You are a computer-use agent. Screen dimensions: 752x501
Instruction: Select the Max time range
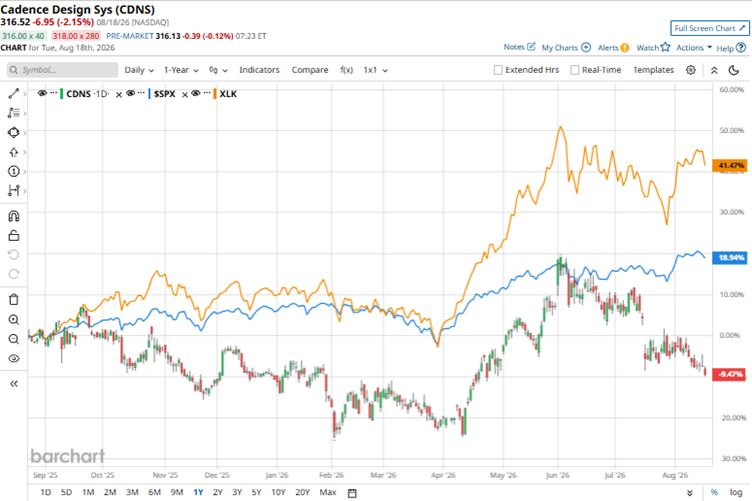[x=328, y=492]
